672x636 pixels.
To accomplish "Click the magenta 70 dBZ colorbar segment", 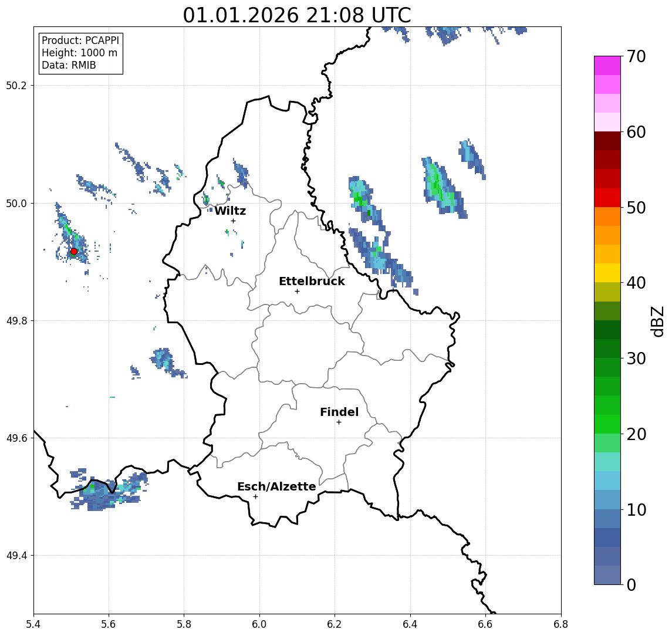I will pyautogui.click(x=607, y=66).
